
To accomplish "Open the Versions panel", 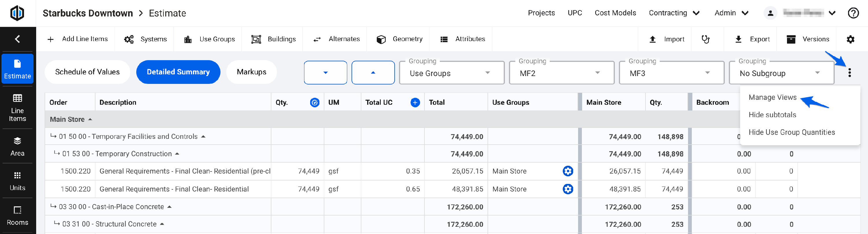I will coord(808,39).
